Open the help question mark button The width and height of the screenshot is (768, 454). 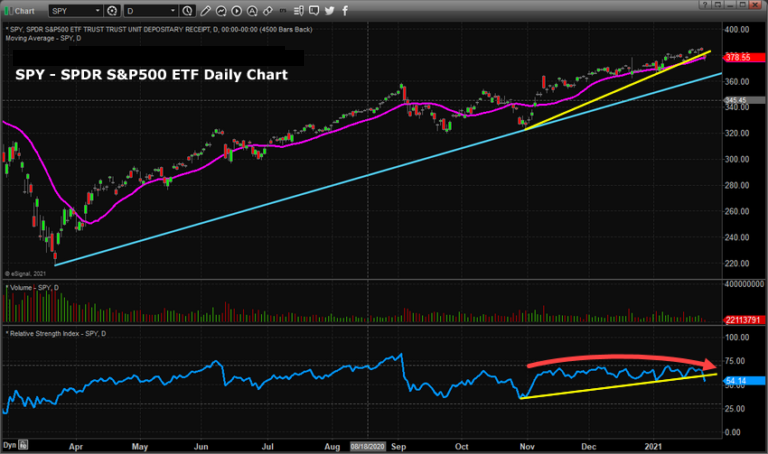coord(705,5)
